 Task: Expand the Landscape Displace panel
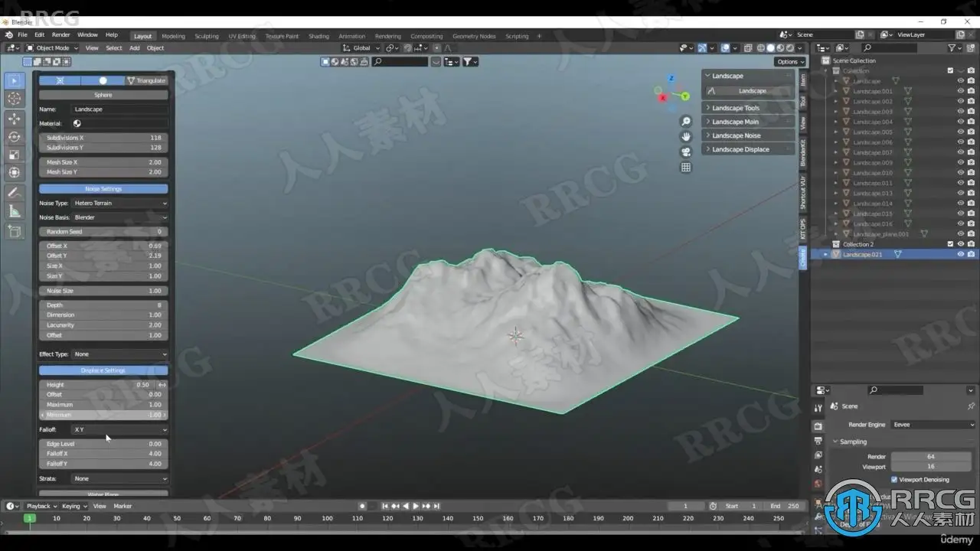pos(748,149)
